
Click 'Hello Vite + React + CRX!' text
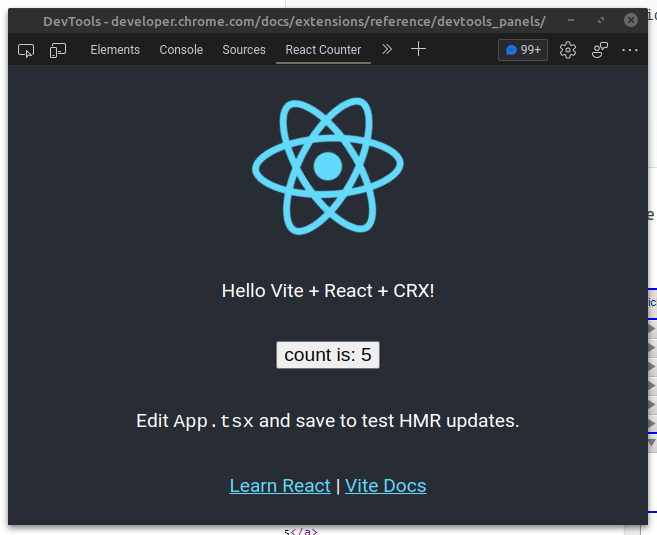coord(328,291)
